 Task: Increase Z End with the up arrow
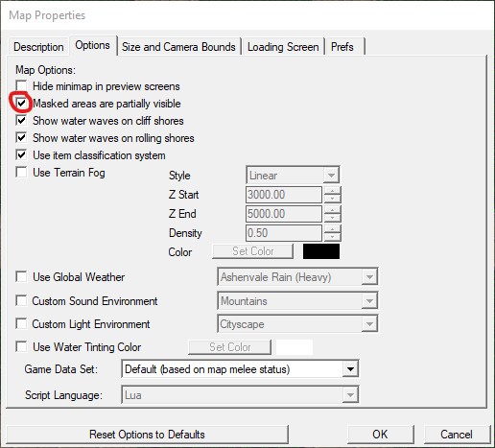(x=333, y=210)
